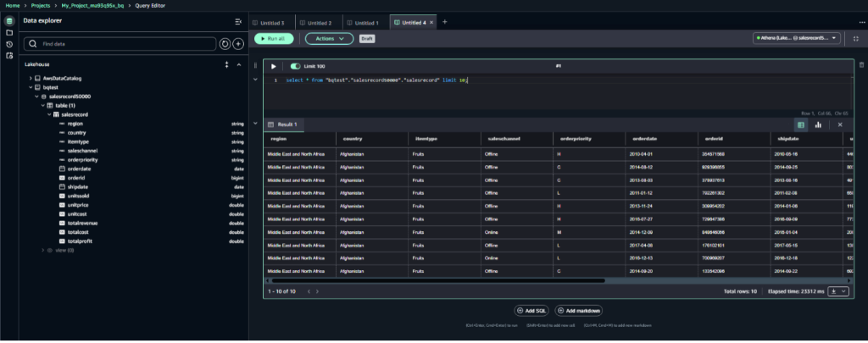Image resolution: width=868 pixels, height=343 pixels.
Task: Click the Find data search field
Action: [127, 43]
